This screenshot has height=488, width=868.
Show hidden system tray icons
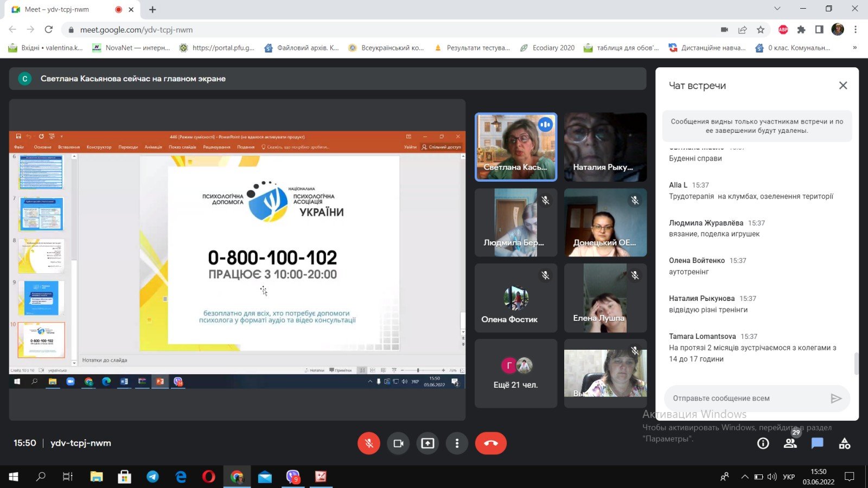tap(744, 477)
